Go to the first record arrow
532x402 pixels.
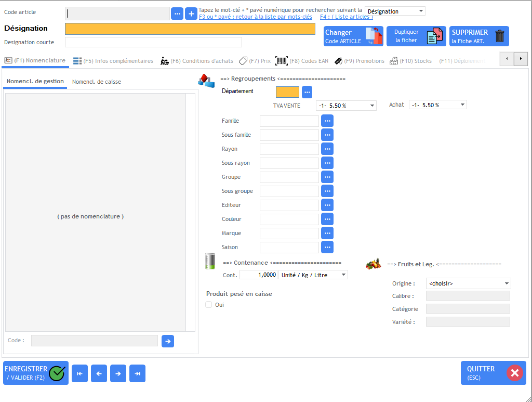79,373
